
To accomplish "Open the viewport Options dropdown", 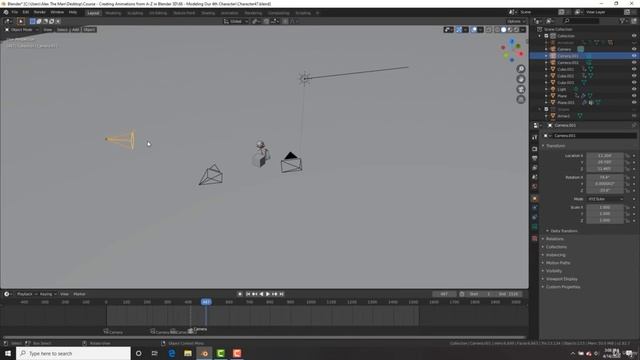I will pos(516,21).
